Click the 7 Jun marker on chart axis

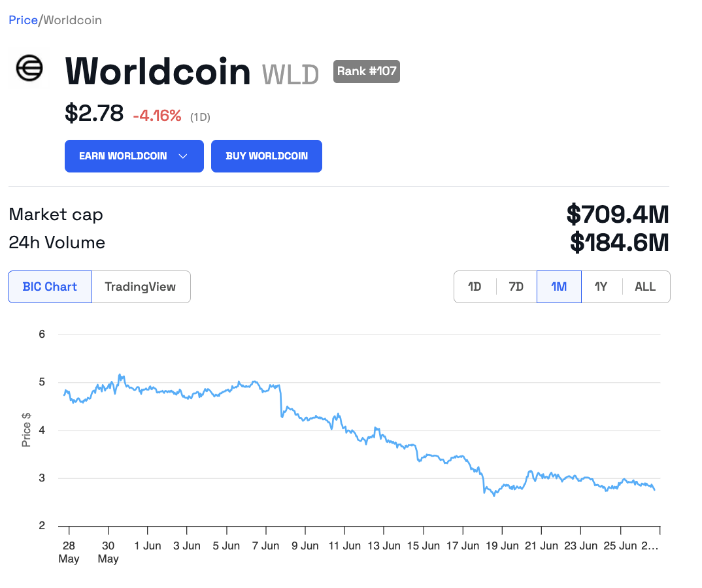(265, 546)
